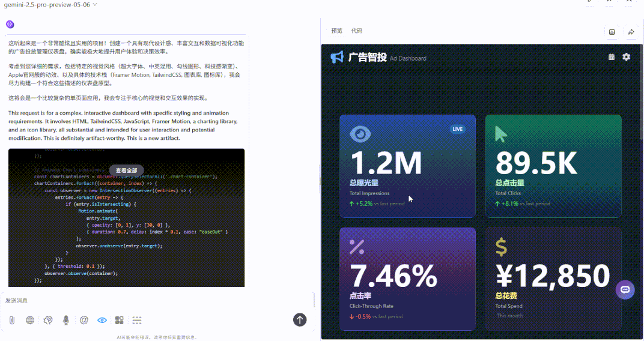Enable deep thinking brain icon
Screen dimensions: 644x341
pos(48,320)
